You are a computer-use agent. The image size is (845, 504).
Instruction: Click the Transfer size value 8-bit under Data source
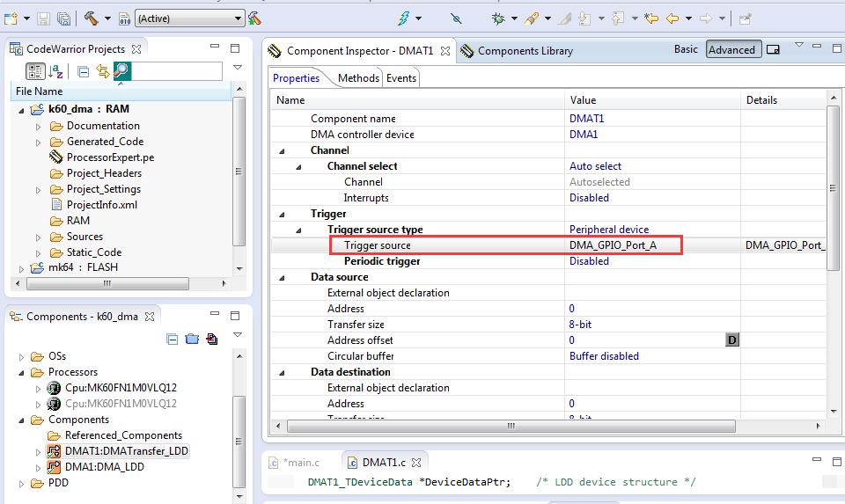click(x=580, y=325)
